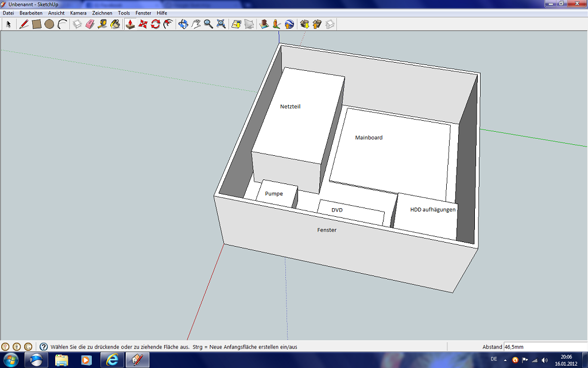
Task: Activate the Zoom tool
Action: (x=207, y=24)
